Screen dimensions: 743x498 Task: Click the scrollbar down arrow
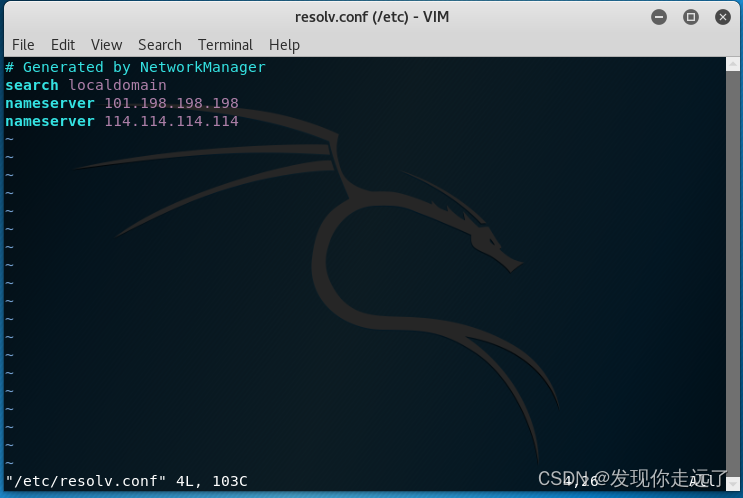coord(733,484)
